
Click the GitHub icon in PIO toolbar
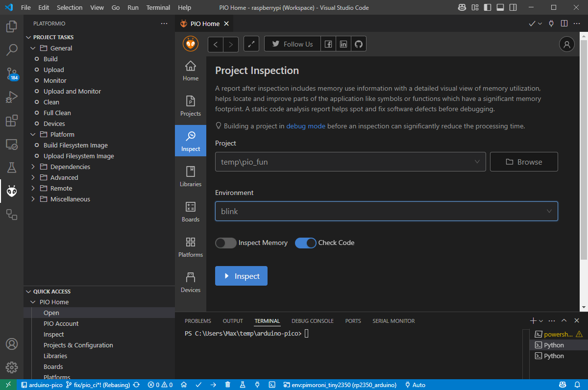tap(359, 44)
